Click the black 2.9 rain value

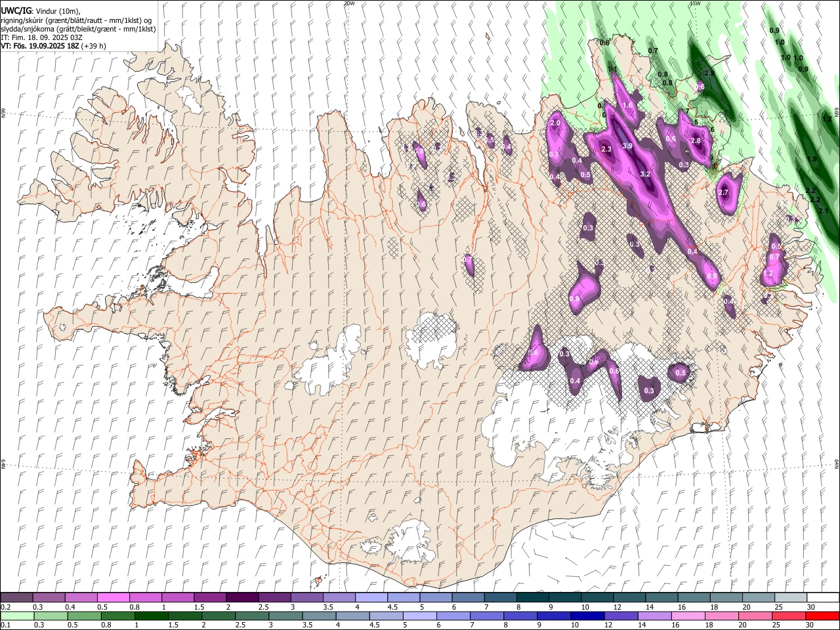click(709, 73)
